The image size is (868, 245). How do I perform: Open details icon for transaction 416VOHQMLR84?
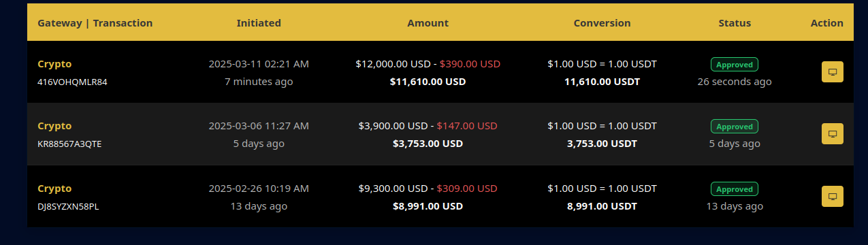click(x=832, y=72)
